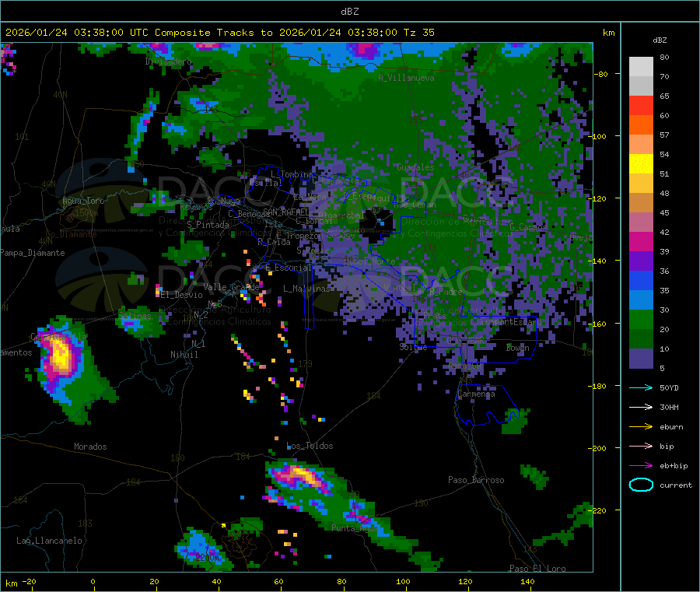This screenshot has width=700, height=592.
Task: Click the L_Malvinas map label
Action: (306, 289)
